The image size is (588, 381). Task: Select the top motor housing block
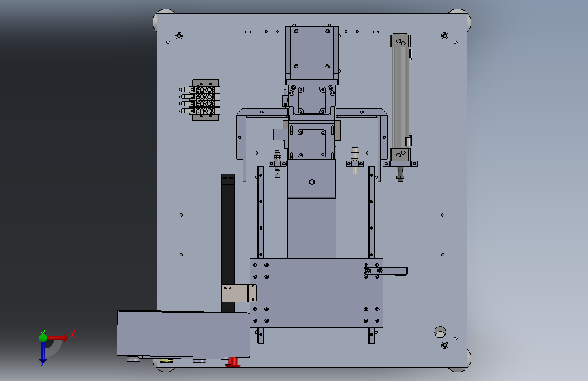311,55
